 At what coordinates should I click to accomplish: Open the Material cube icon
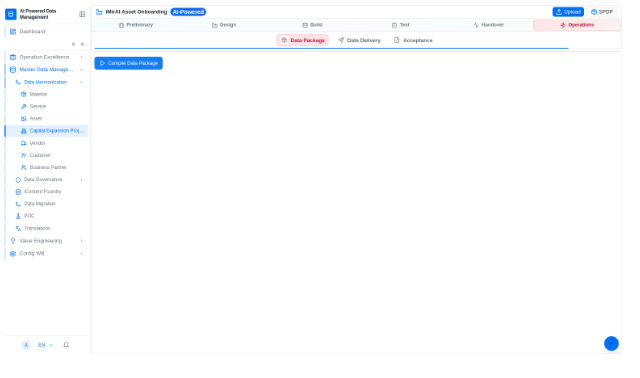[24, 94]
